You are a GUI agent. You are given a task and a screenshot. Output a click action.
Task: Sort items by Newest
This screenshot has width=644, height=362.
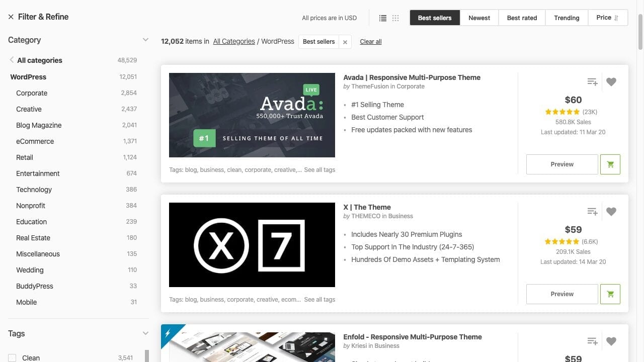click(x=479, y=18)
